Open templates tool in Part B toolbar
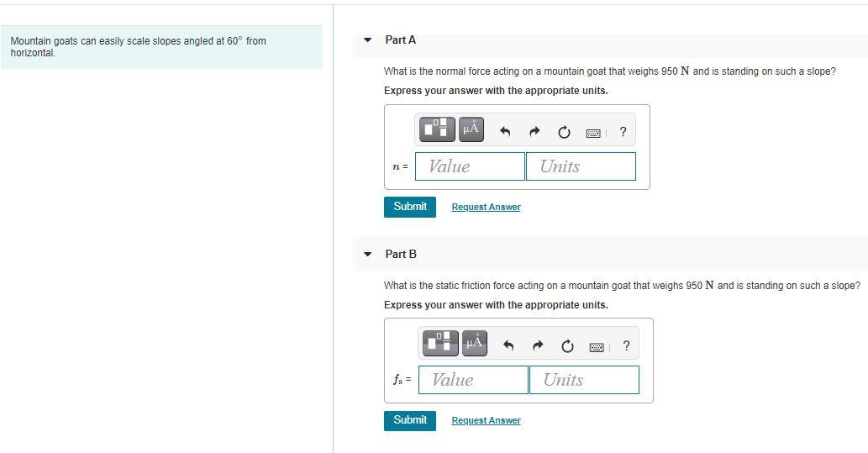Image resolution: width=868 pixels, height=453 pixels. click(440, 343)
